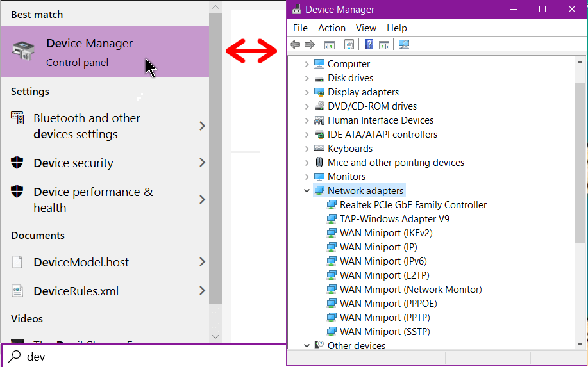Select IDE ATA/ATAPI controllers category
The width and height of the screenshot is (588, 367).
tap(382, 135)
